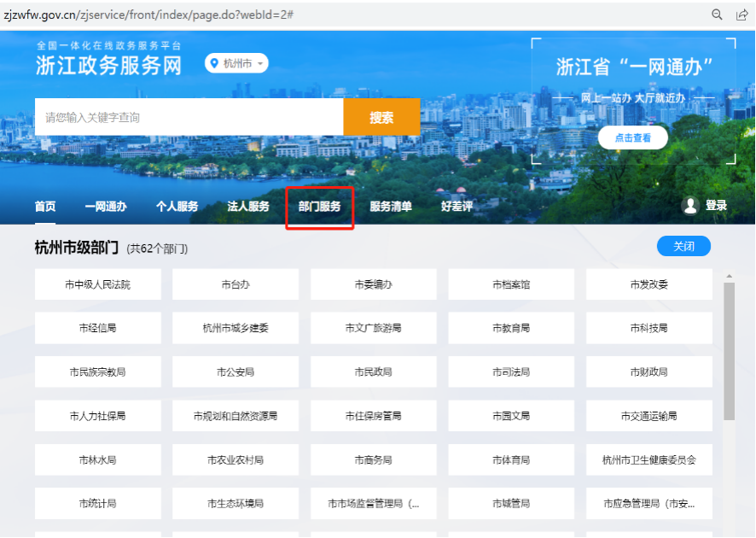The image size is (756, 538).
Task: Go to the 首页 tab
Action: click(x=45, y=207)
